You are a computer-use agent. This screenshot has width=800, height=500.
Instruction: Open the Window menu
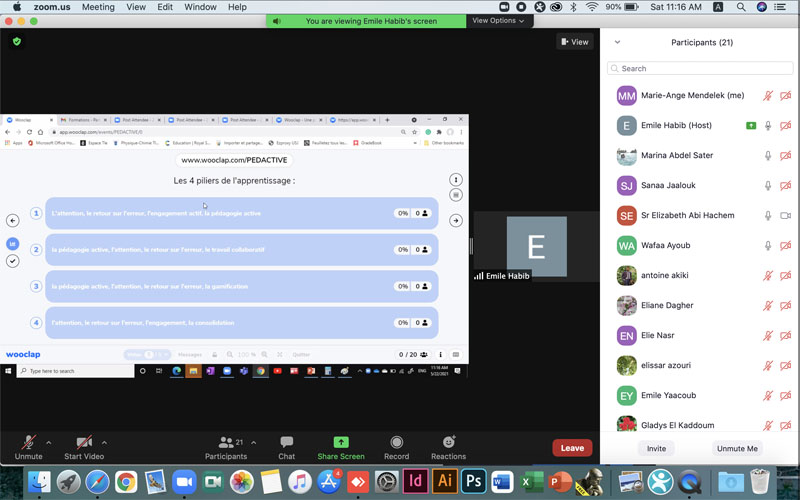click(x=200, y=7)
